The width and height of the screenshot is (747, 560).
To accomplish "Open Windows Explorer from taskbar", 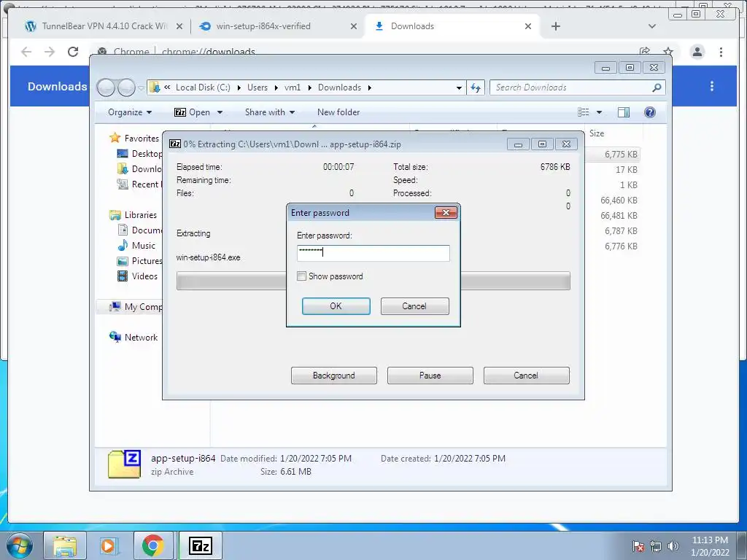I will [x=65, y=545].
